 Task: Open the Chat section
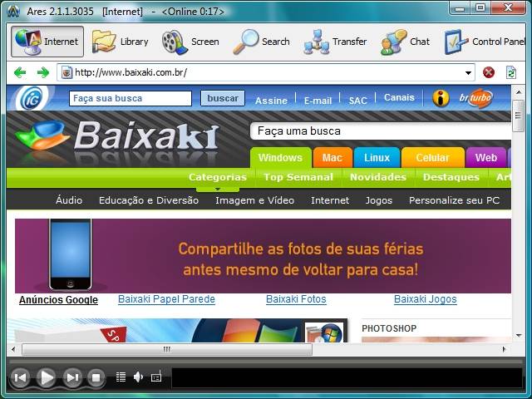point(405,42)
